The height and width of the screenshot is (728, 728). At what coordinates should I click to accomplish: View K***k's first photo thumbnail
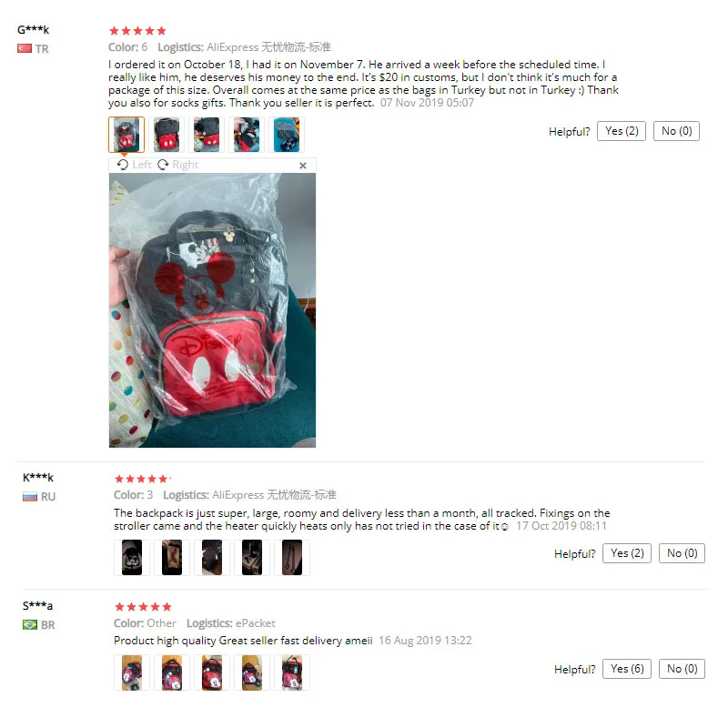click(x=132, y=558)
